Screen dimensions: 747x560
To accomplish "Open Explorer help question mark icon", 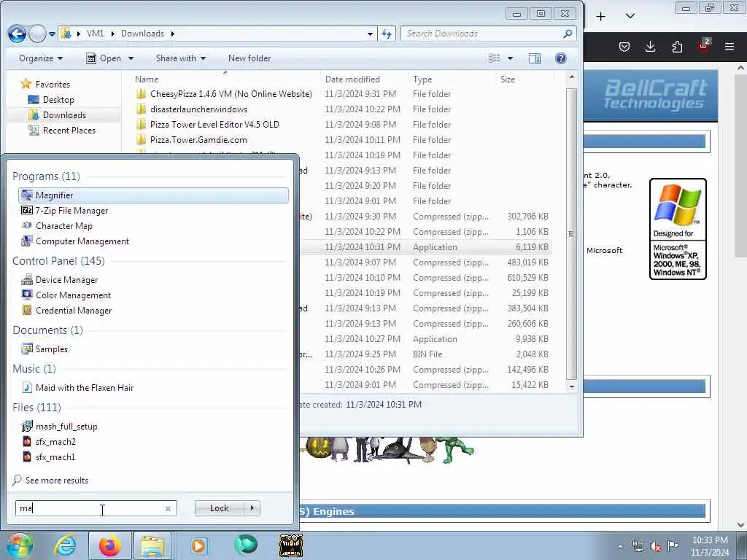I will click(x=561, y=58).
